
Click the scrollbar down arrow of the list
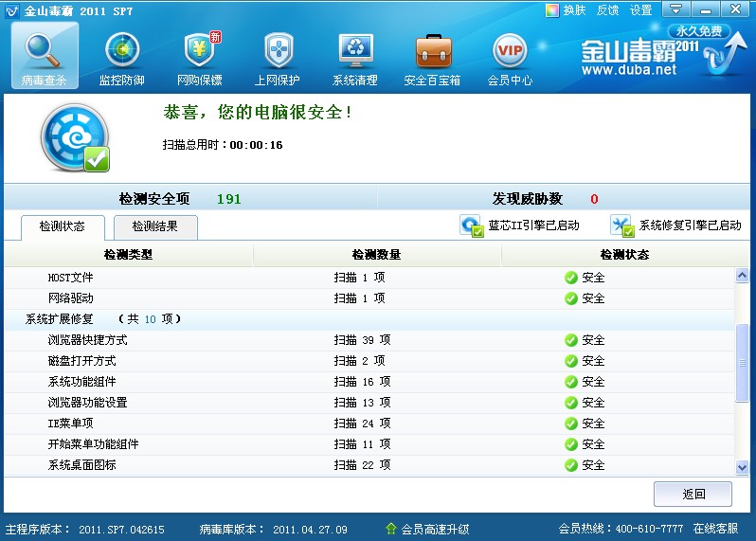(742, 467)
